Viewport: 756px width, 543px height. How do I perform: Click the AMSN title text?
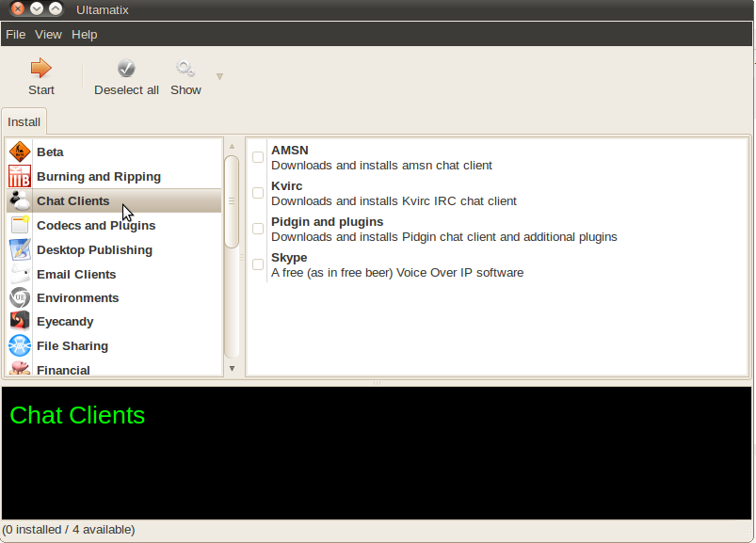coord(290,151)
